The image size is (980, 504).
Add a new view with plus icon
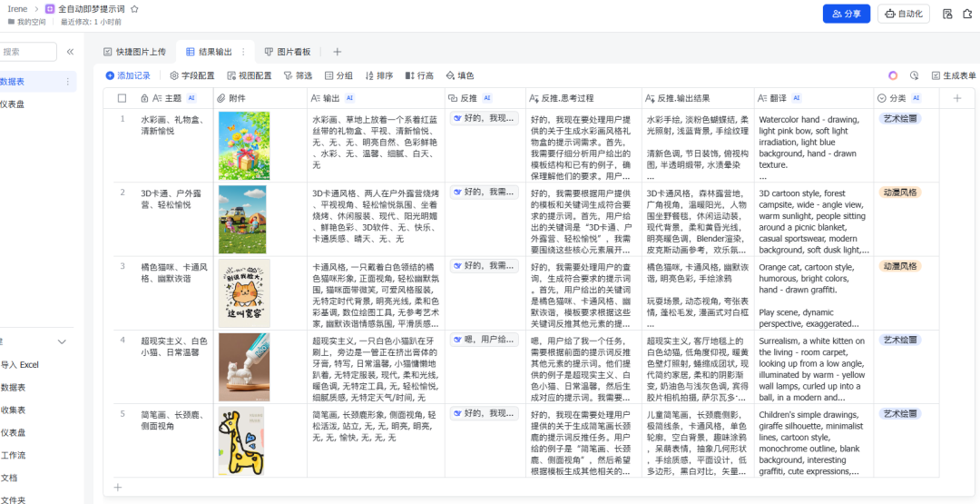(337, 52)
